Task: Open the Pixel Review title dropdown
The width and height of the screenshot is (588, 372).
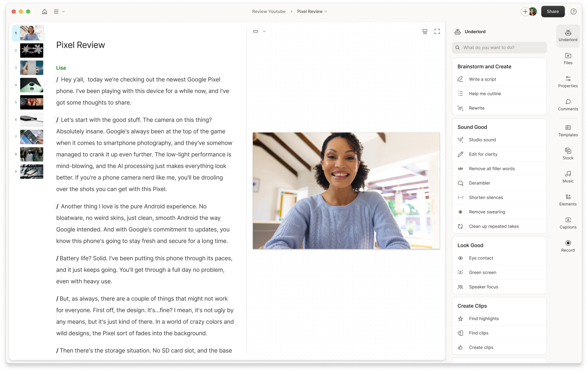Action: coord(312,11)
